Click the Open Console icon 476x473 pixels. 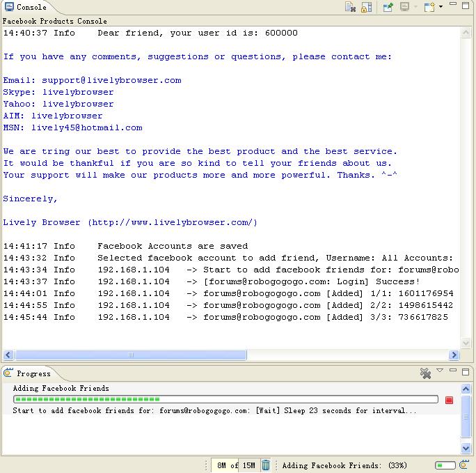click(429, 7)
